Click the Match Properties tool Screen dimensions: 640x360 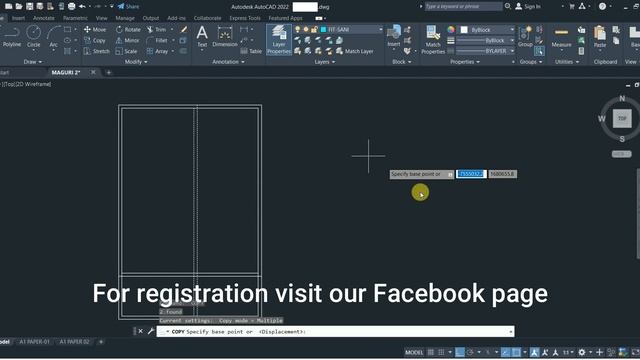tap(433, 39)
